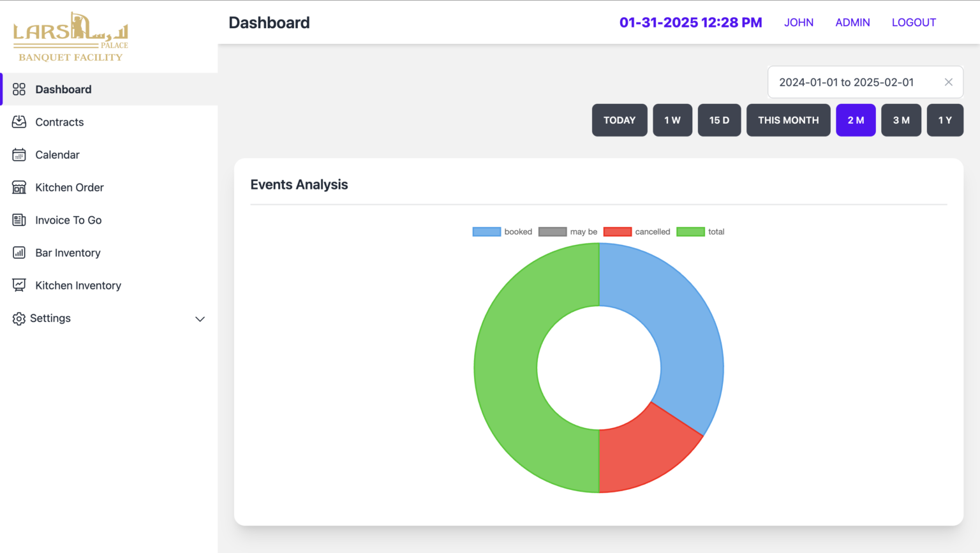
Task: Click the Dashboard page title in header
Action: 269,22
